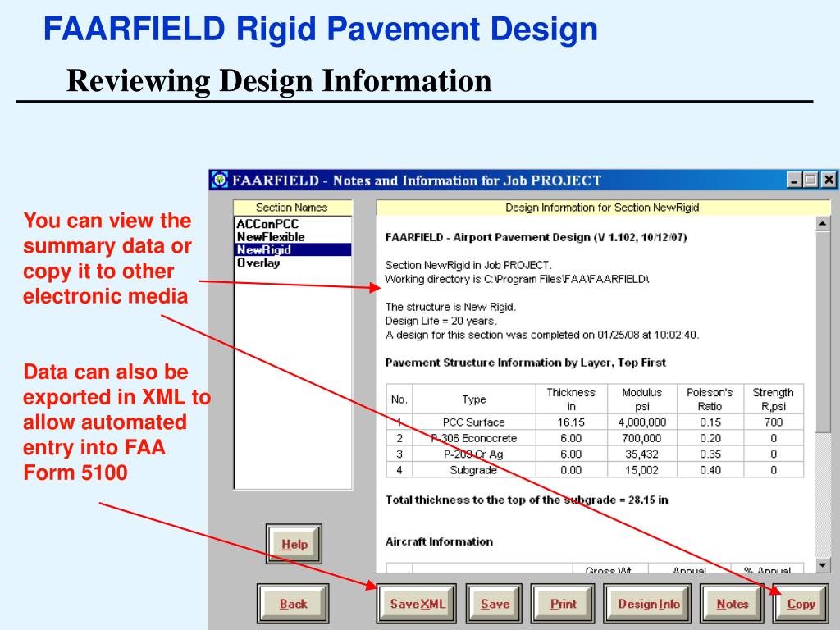Close the FAARFIELD notes window
This screenshot has height=630, width=840.
829,180
